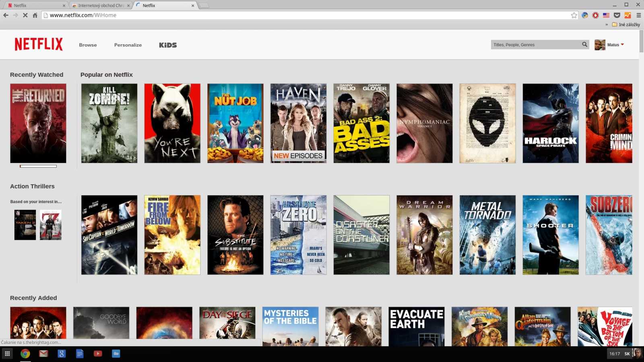Open the Nymphomaniac Volume I poster
The height and width of the screenshot is (362, 644).
(x=425, y=123)
